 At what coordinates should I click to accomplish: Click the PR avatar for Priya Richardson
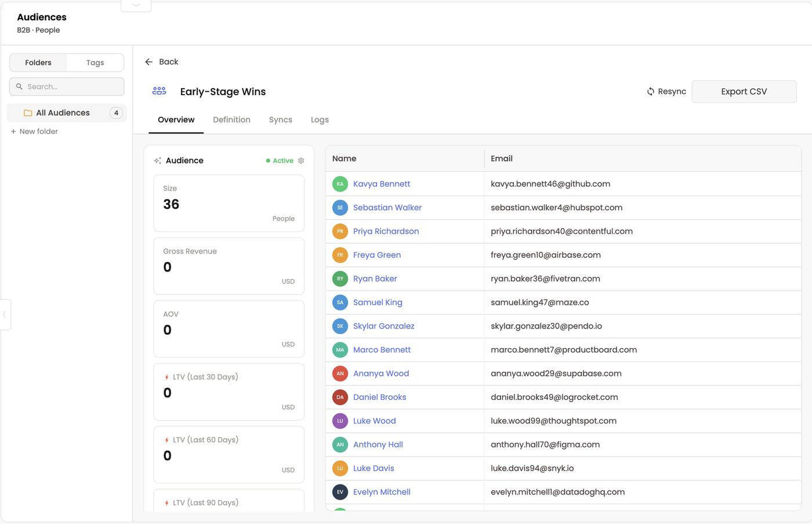[340, 232]
